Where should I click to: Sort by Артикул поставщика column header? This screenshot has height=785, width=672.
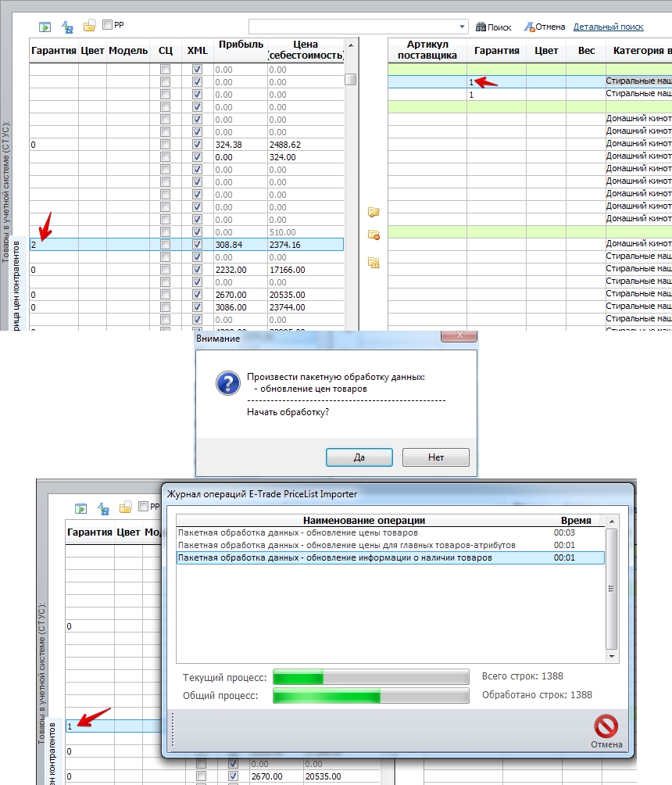(427, 50)
